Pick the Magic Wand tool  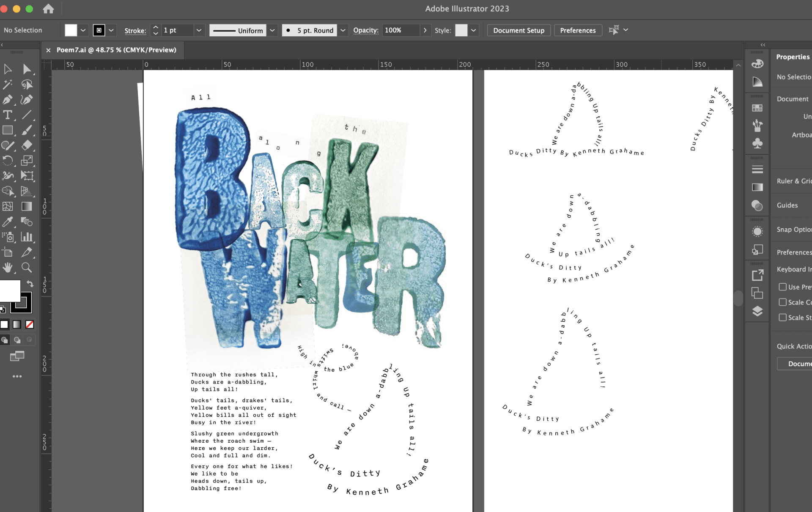coord(8,85)
